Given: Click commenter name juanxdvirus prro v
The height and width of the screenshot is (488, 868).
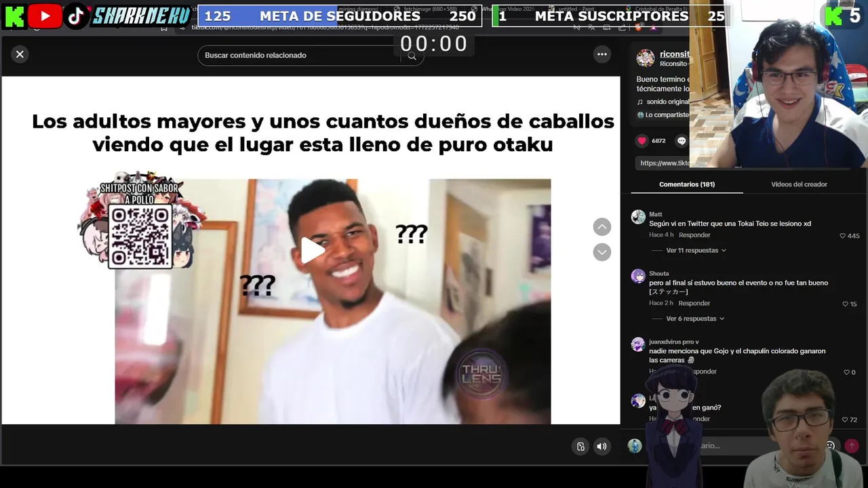Looking at the screenshot, I should click(674, 342).
